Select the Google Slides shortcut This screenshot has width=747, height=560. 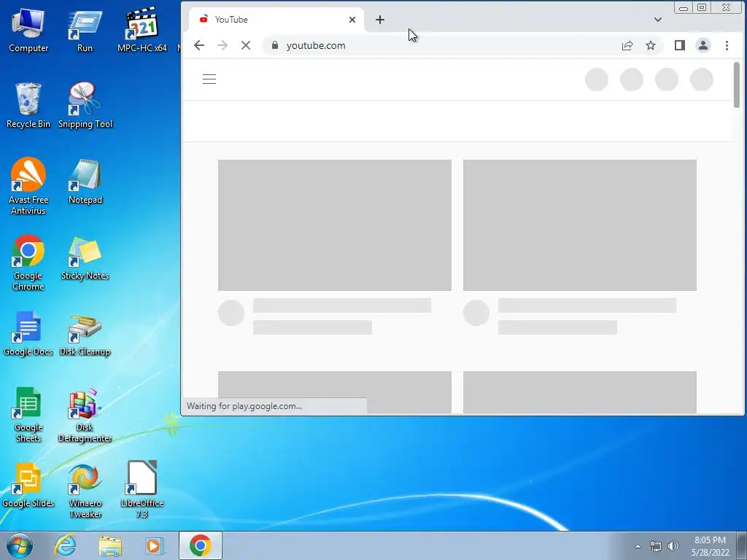(28, 486)
